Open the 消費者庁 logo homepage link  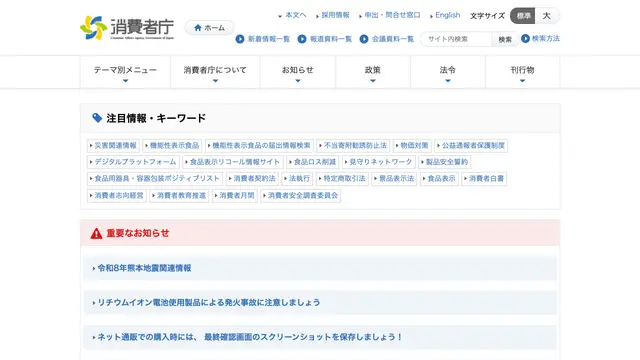click(x=127, y=28)
